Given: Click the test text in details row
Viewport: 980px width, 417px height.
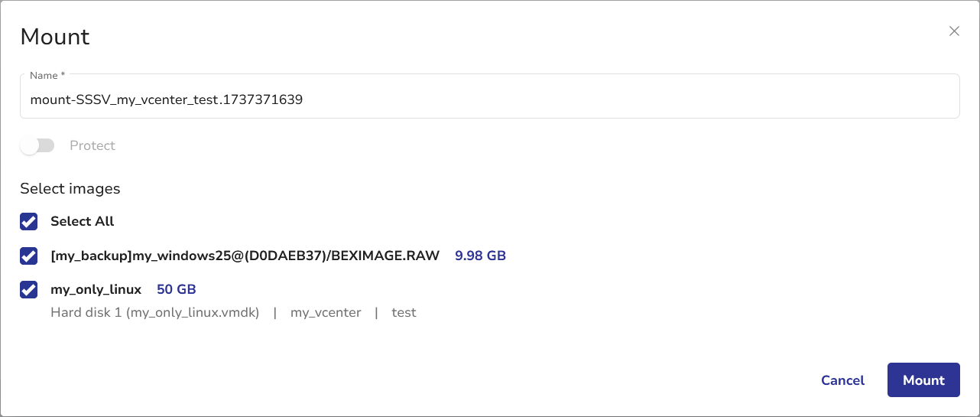Looking at the screenshot, I should click(404, 312).
